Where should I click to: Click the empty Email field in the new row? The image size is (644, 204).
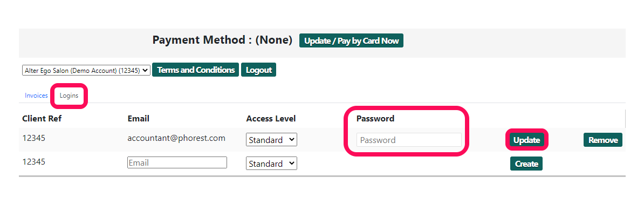(x=177, y=162)
